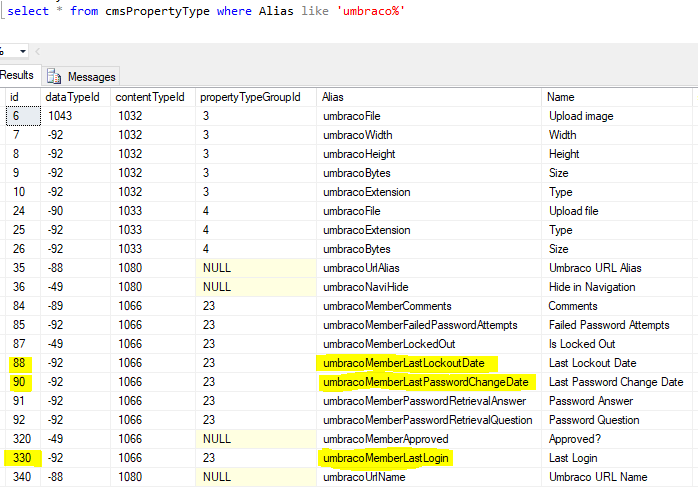Click the dataTypeId cell 1043

(x=76, y=116)
